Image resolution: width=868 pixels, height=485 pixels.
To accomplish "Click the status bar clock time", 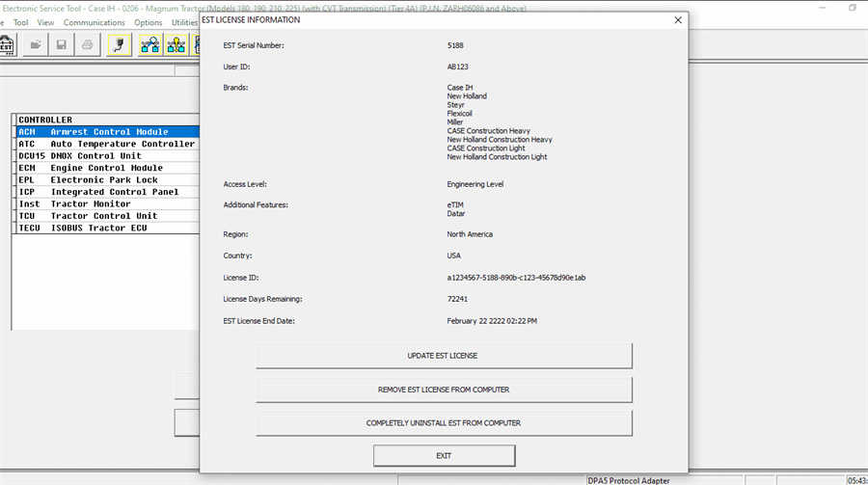I will click(857, 480).
